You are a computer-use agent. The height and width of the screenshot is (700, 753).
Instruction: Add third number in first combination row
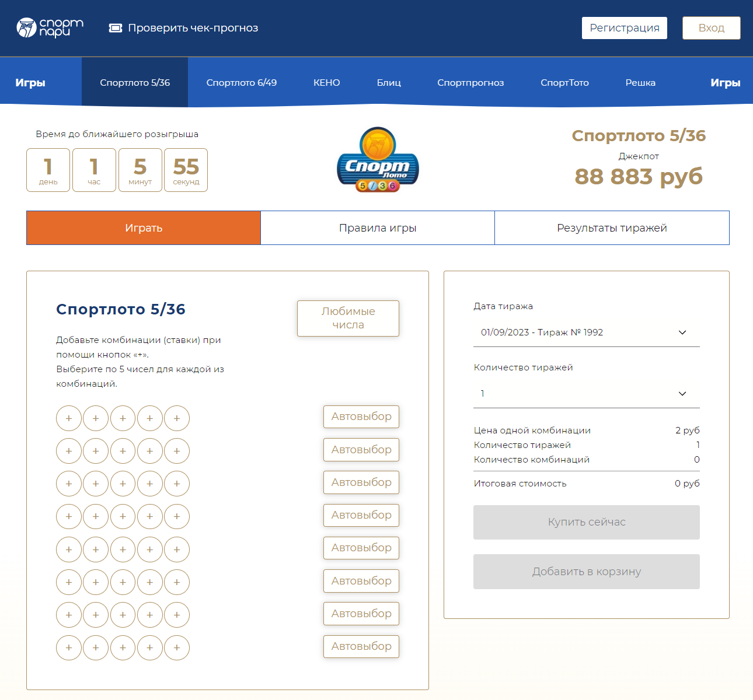(123, 418)
